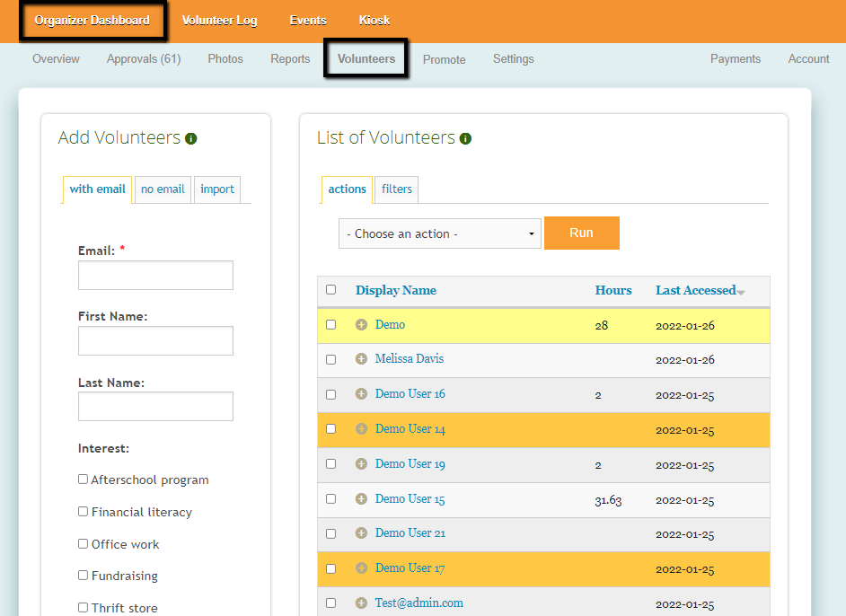Screen dimensions: 846x616
Task: Open the Volunteer Log menu
Action: [219, 20]
